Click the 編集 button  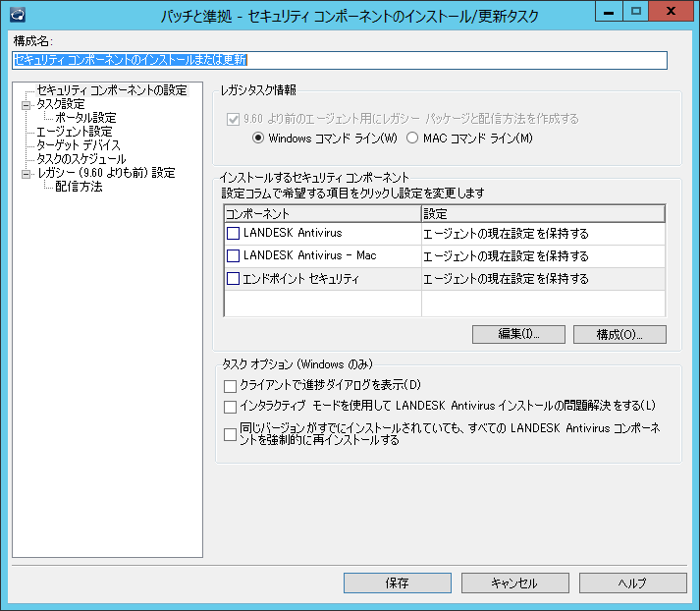(x=518, y=334)
